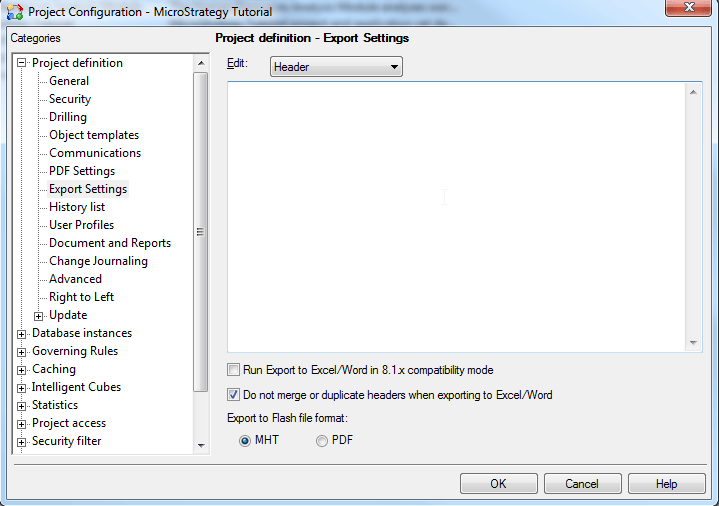Click header text area scroll up arrow
The width and height of the screenshot is (719, 506).
693,92
